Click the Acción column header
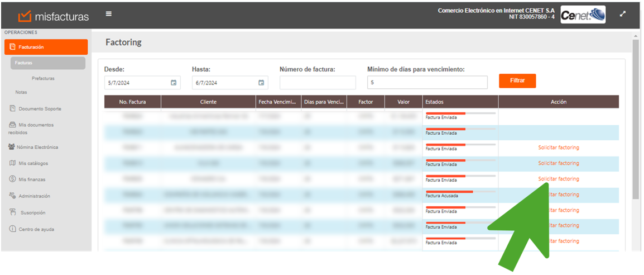Screen dimensions: 644x275 tap(559, 102)
